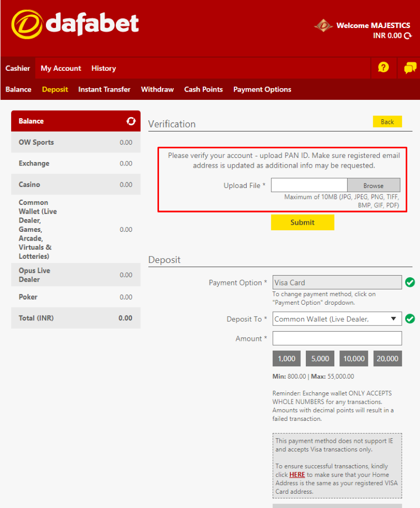
Task: Choose the 20,000 preset amount
Action: pos(387,359)
